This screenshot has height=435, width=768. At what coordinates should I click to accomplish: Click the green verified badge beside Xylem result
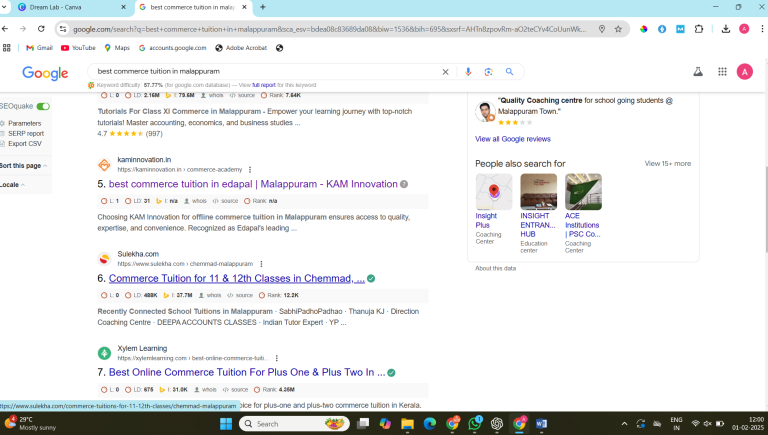click(391, 373)
